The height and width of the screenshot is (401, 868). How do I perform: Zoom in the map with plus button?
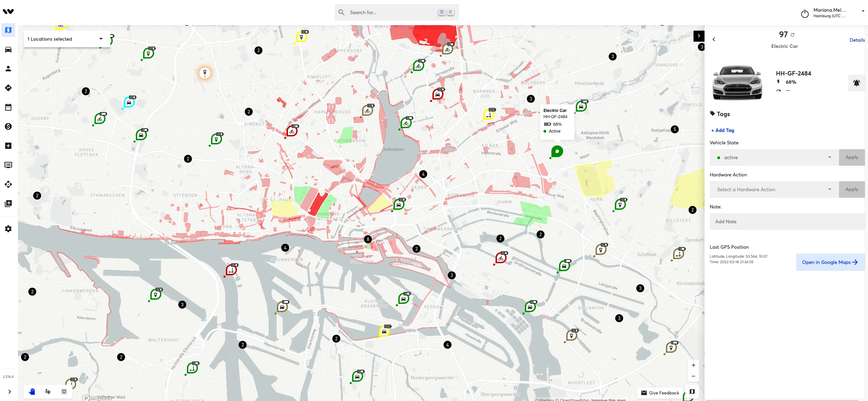[693, 365]
